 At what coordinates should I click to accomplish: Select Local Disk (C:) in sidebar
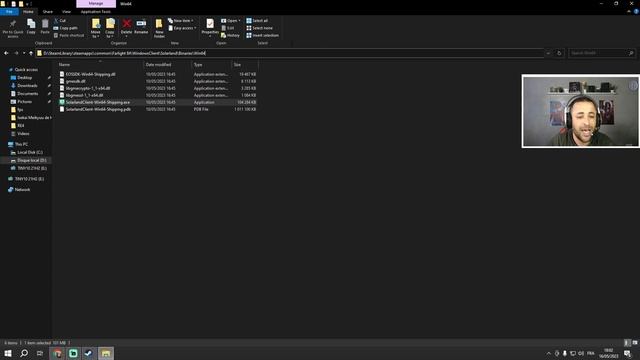click(29, 152)
